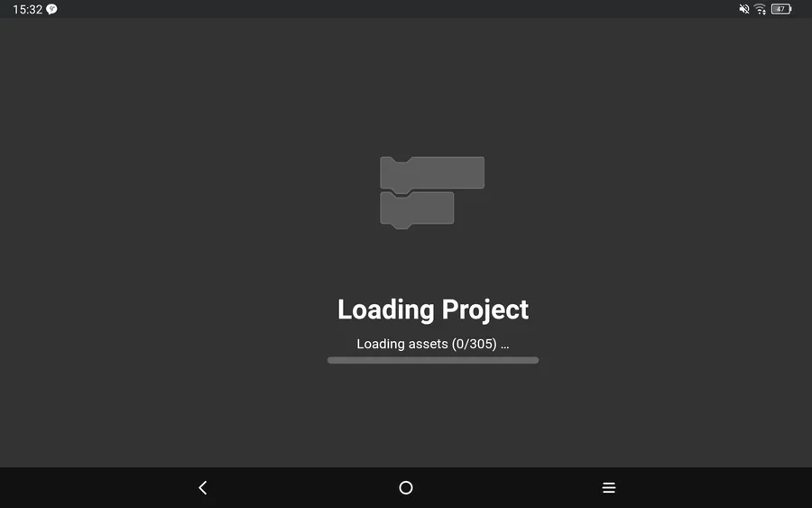Image resolution: width=812 pixels, height=508 pixels.
Task: Tap the circular home navigation button
Action: coord(406,487)
